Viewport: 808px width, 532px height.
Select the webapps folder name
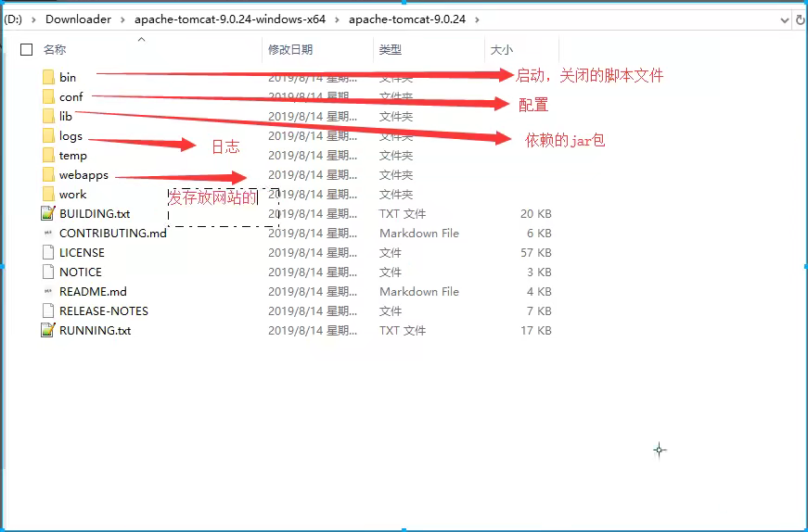point(83,175)
